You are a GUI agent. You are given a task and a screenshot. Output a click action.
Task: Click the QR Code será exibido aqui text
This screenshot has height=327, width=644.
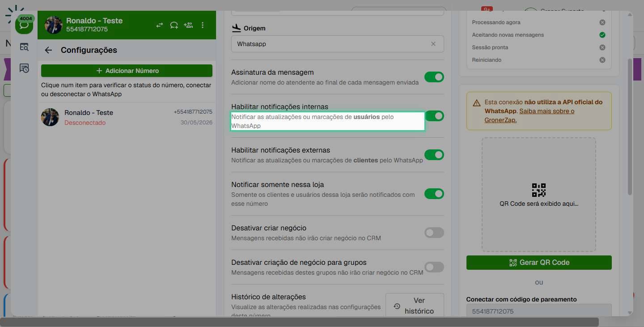pos(539,204)
